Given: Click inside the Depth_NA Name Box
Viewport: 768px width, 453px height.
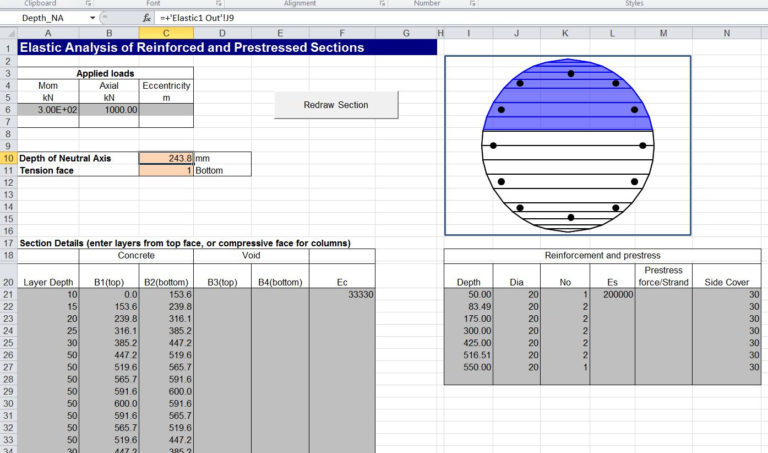Looking at the screenshot, I should [x=45, y=18].
